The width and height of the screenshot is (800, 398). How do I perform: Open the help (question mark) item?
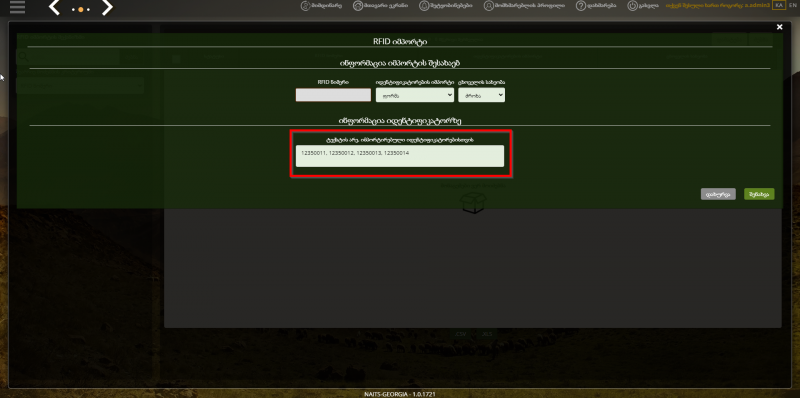596,6
